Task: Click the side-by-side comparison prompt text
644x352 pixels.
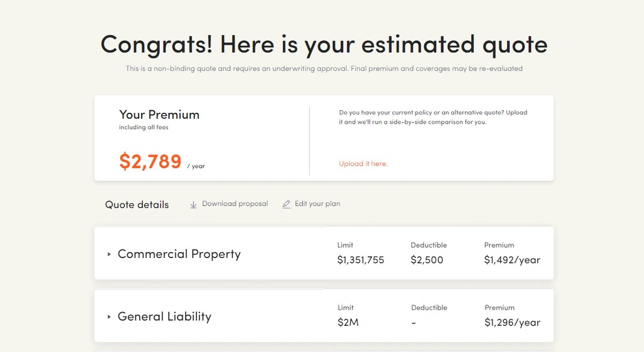Action: [433, 117]
